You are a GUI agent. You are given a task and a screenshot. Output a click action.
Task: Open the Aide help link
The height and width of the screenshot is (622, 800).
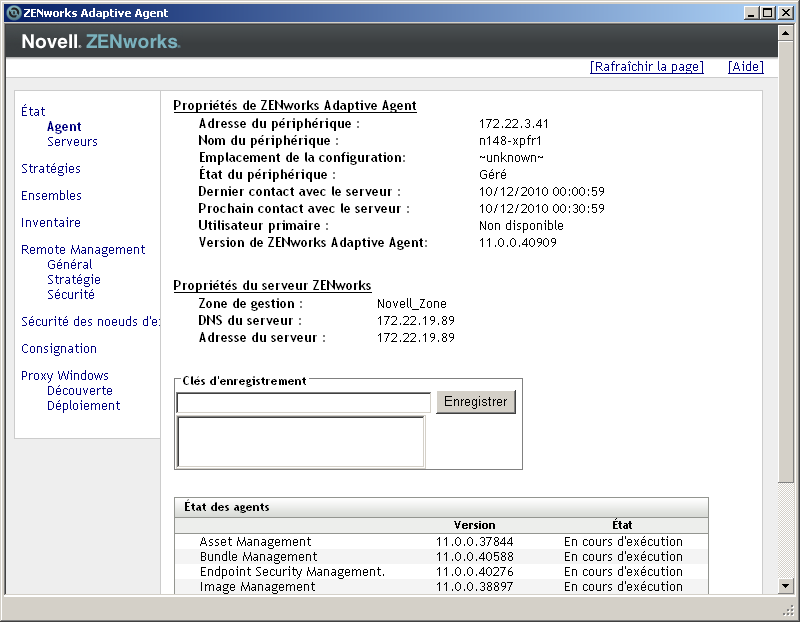[x=745, y=66]
